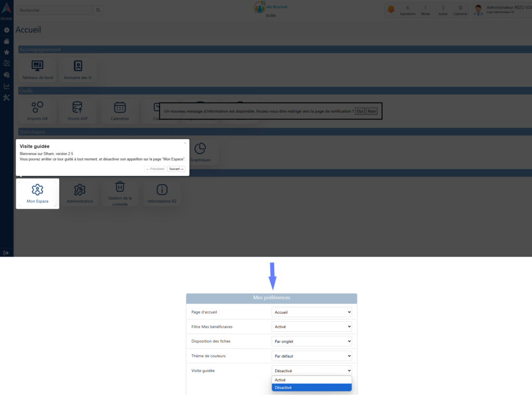532x396 pixels.
Task: Open the Mon Espace tile
Action: (37, 193)
